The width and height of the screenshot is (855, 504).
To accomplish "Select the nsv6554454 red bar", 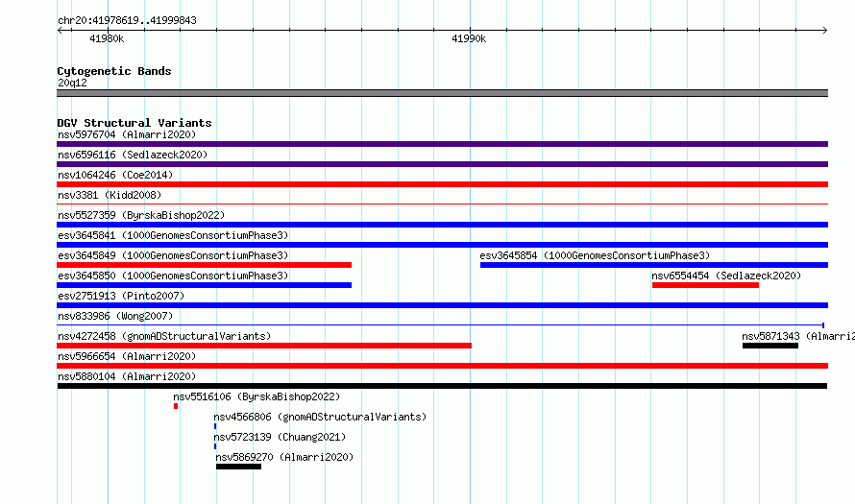I will [705, 285].
